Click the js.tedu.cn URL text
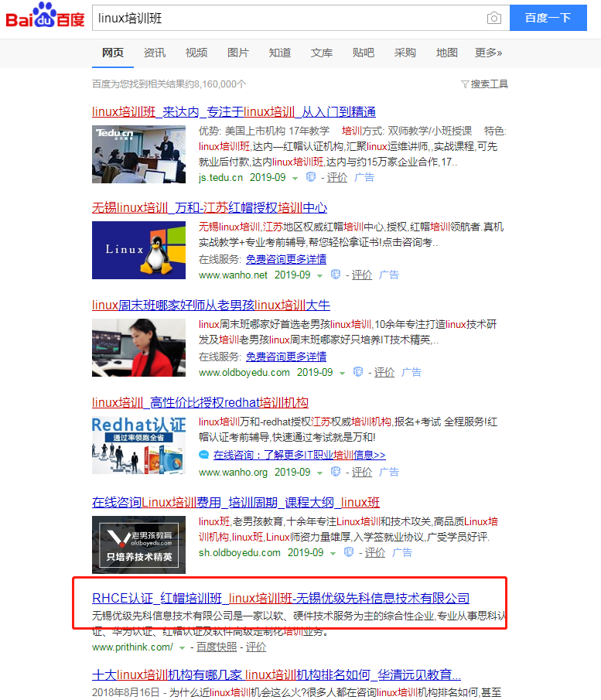The width and height of the screenshot is (601, 700). click(x=220, y=177)
